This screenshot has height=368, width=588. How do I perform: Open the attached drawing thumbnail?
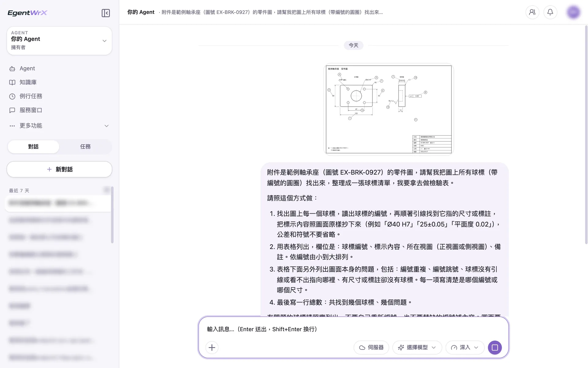389,109
